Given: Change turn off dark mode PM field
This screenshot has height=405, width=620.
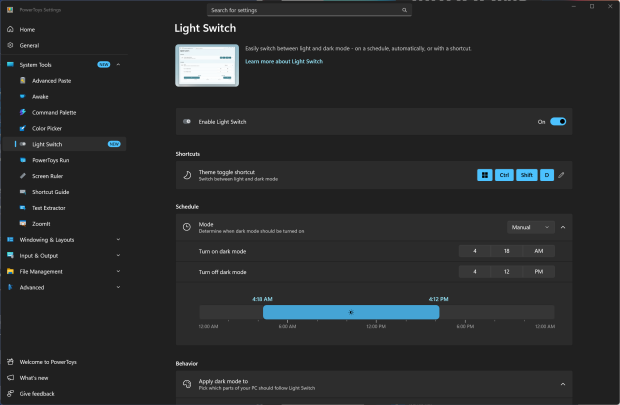Looking at the screenshot, I should [539, 272].
